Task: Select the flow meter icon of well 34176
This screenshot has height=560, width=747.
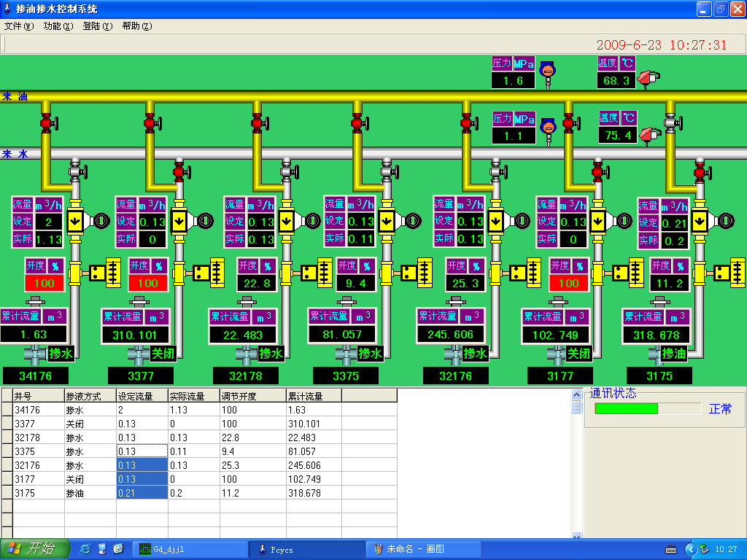Action: 88,220
